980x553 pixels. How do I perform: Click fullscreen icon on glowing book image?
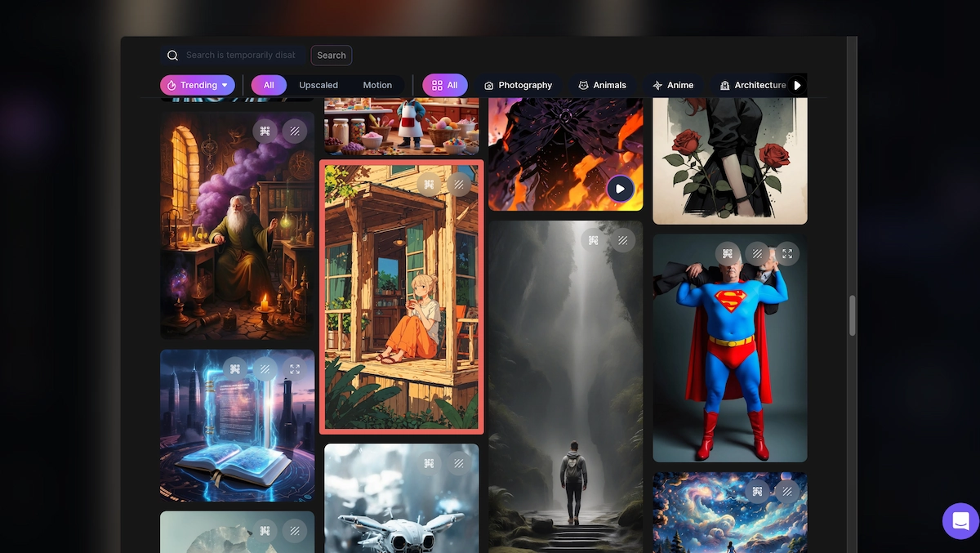(295, 369)
